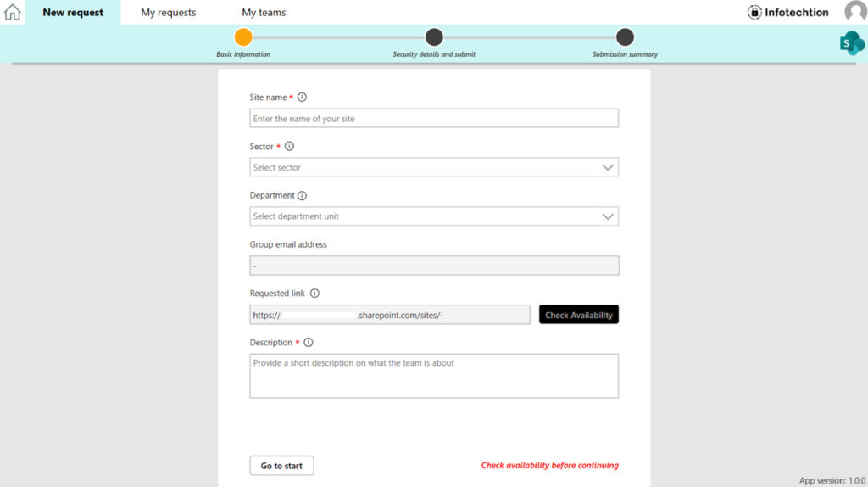The width and height of the screenshot is (868, 487).
Task: Click the Go to start button
Action: (x=281, y=466)
